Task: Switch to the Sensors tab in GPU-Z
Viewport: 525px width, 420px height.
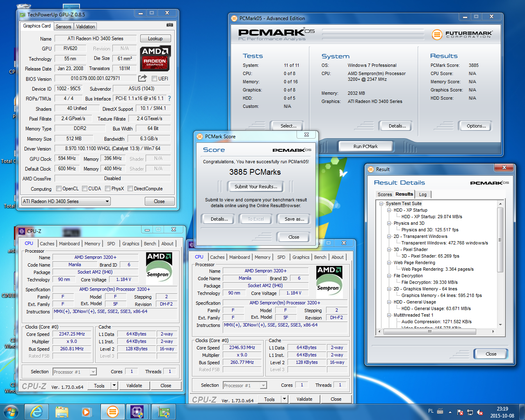Action: (63, 27)
